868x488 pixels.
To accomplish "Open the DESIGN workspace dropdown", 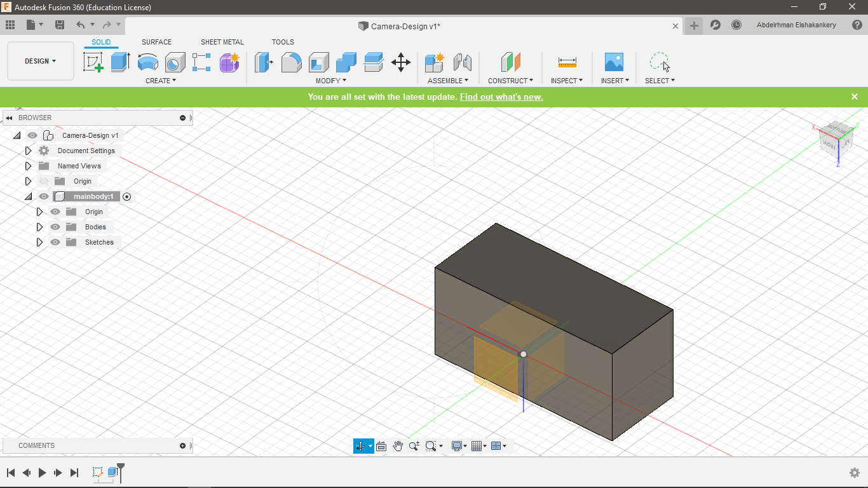I will (41, 61).
